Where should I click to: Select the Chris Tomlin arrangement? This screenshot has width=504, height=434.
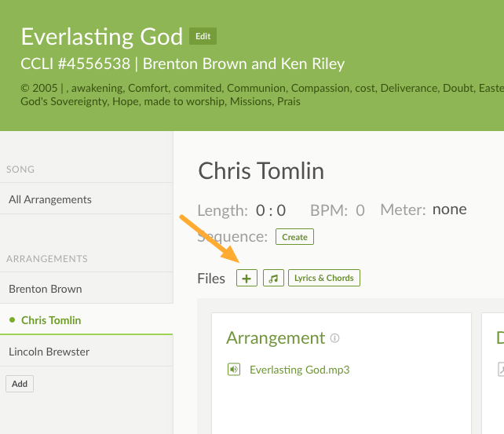coord(86,320)
